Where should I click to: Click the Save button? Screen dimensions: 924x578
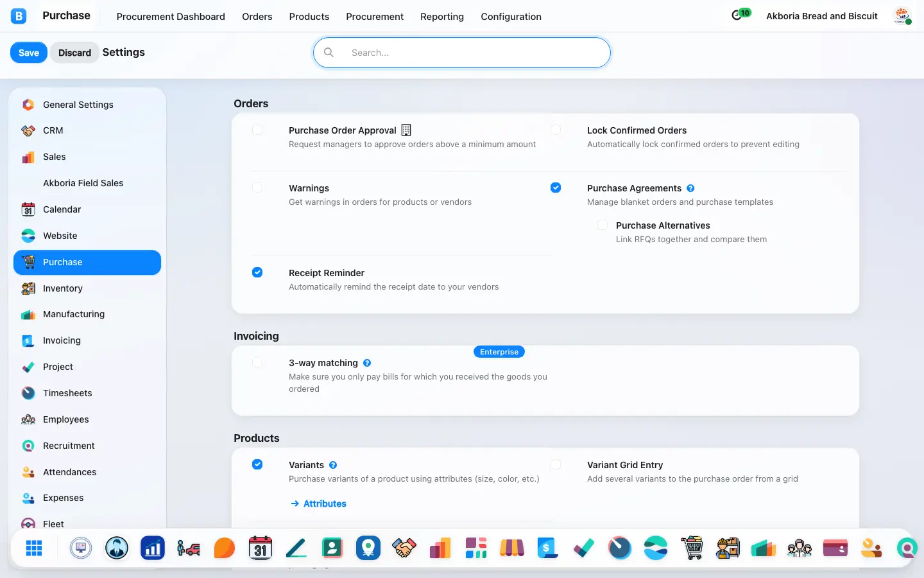(29, 53)
